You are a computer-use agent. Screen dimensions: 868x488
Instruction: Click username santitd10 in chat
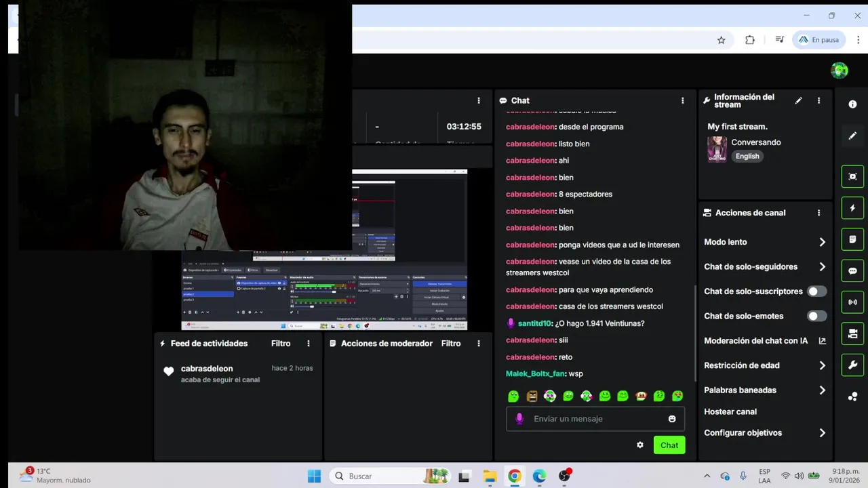(535, 323)
